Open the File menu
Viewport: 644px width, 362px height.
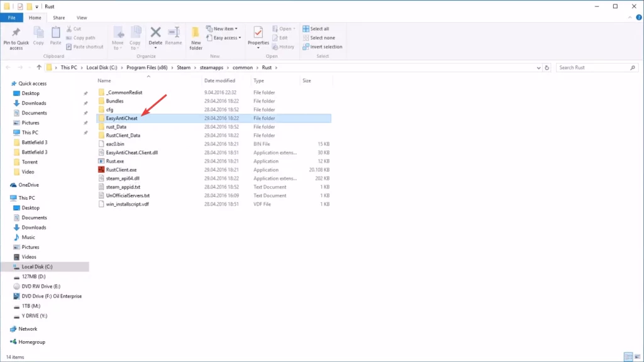[x=11, y=17]
